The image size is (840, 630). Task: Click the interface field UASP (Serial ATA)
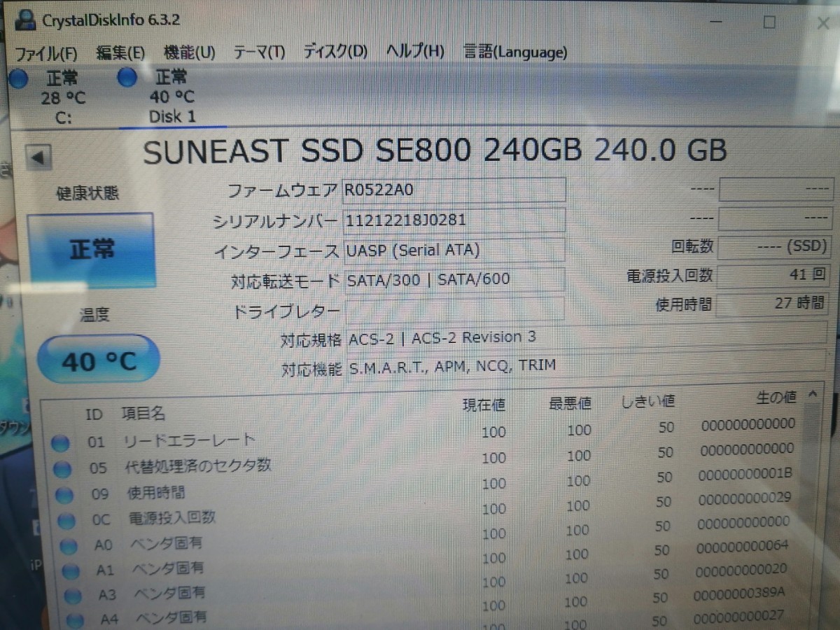[x=454, y=250]
